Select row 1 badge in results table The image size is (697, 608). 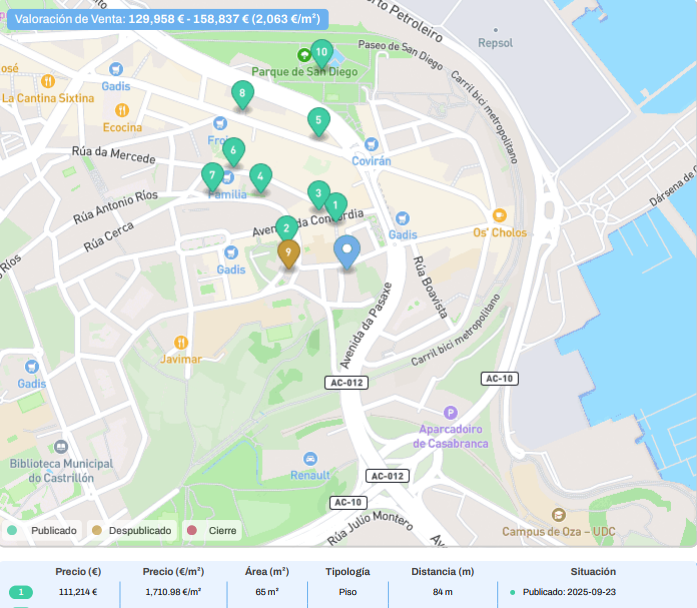click(20, 592)
